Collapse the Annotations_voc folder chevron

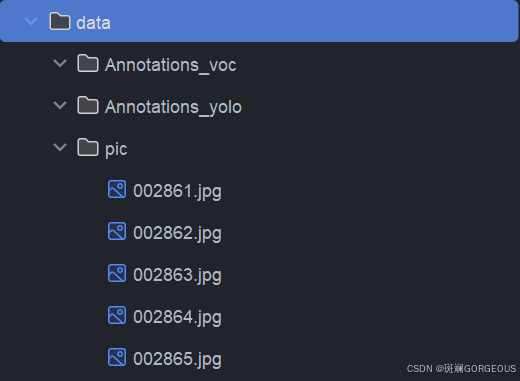[x=60, y=63]
